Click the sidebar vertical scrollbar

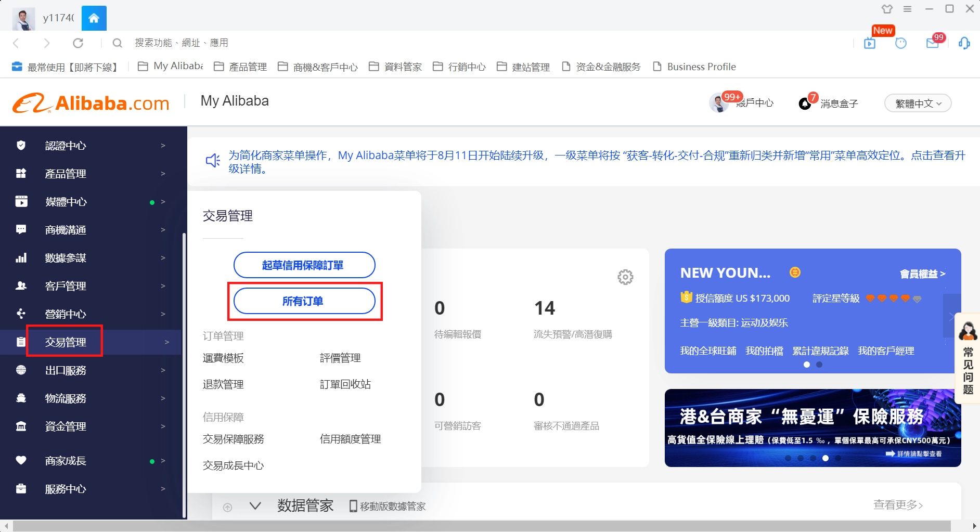point(184,375)
